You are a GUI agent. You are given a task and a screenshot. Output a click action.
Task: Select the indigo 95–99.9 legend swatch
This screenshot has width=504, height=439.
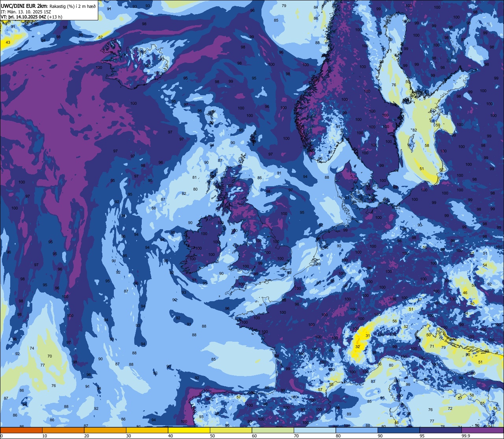pos(441,430)
